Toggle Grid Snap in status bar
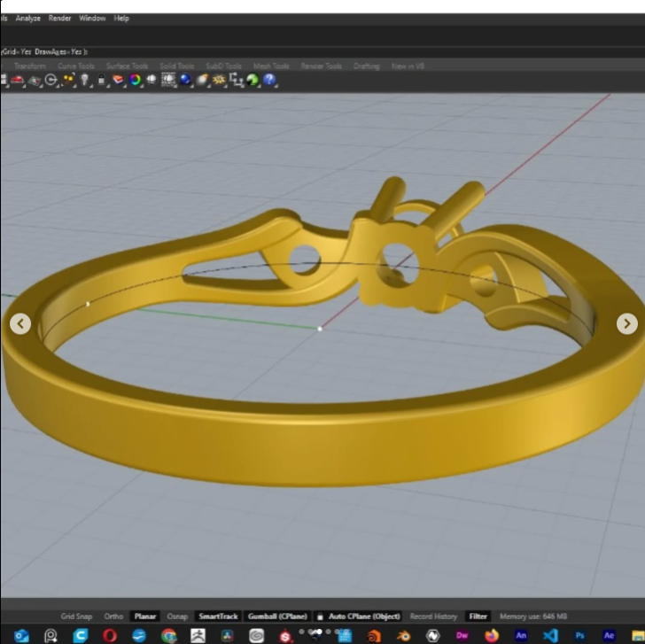This screenshot has height=644, width=645. pyautogui.click(x=76, y=617)
